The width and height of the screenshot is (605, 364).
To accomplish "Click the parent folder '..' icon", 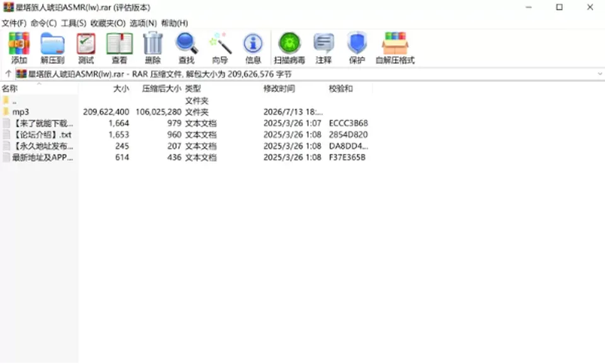I will click(6, 101).
